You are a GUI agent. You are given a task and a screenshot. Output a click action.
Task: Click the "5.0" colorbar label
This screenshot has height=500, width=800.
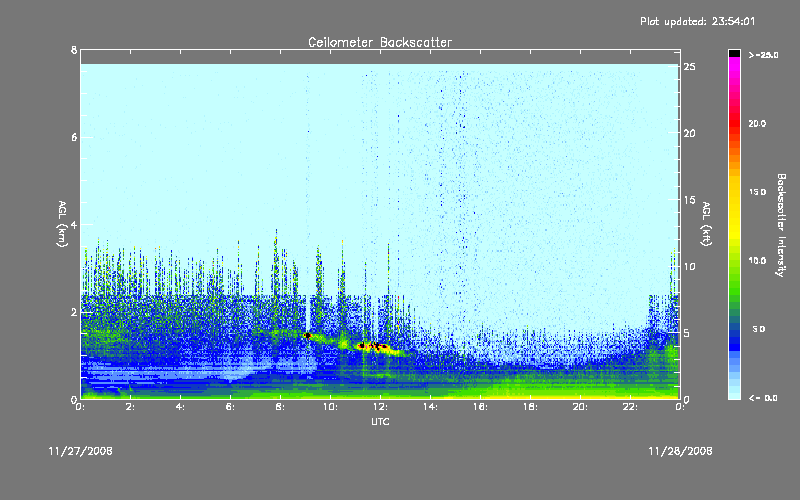pos(759,329)
